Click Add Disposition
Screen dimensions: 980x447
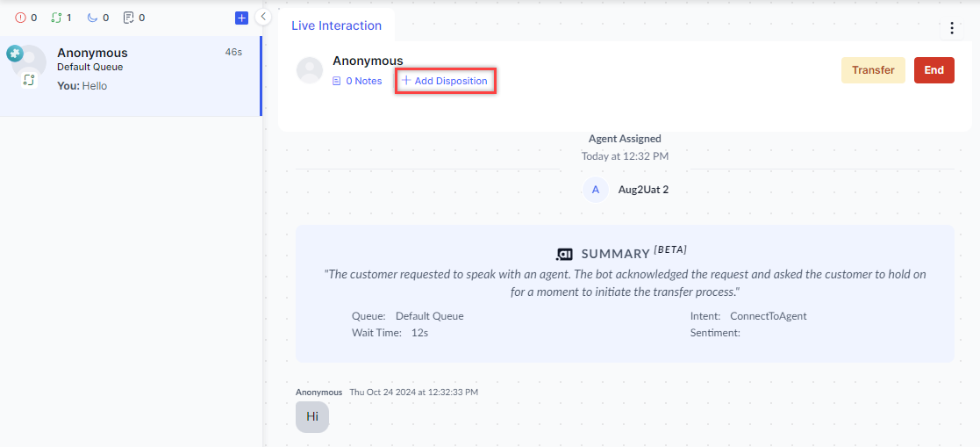click(446, 81)
